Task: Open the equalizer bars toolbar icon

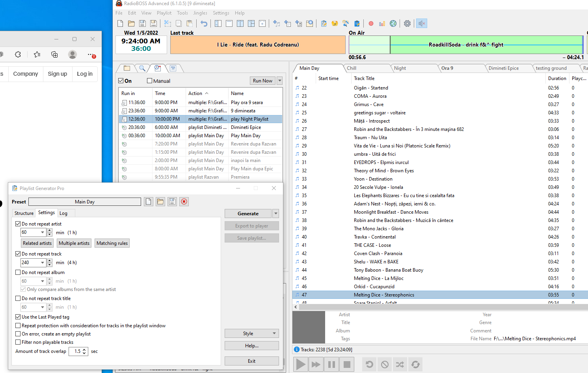Action: click(x=382, y=24)
